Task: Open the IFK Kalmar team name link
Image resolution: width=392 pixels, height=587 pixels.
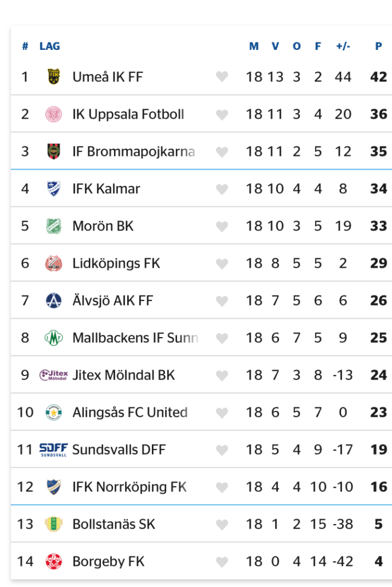Action: pos(106,189)
